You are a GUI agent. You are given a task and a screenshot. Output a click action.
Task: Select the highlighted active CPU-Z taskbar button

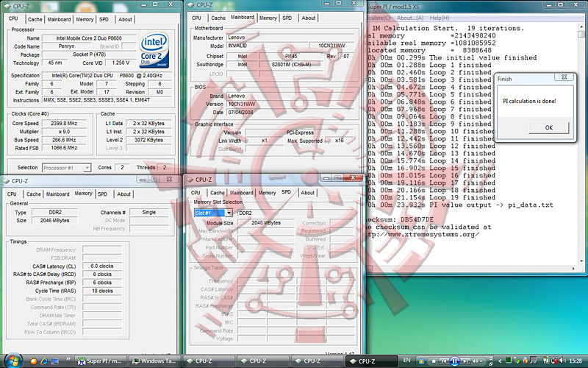tap(371, 361)
